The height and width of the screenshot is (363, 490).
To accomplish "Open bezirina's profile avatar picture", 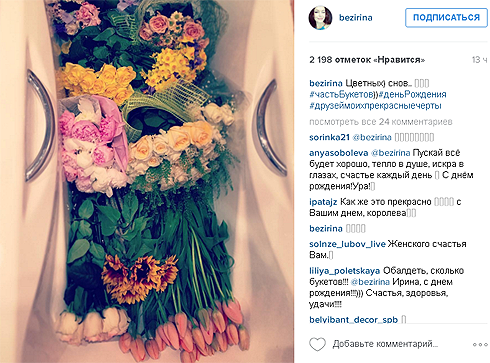I will 320,18.
